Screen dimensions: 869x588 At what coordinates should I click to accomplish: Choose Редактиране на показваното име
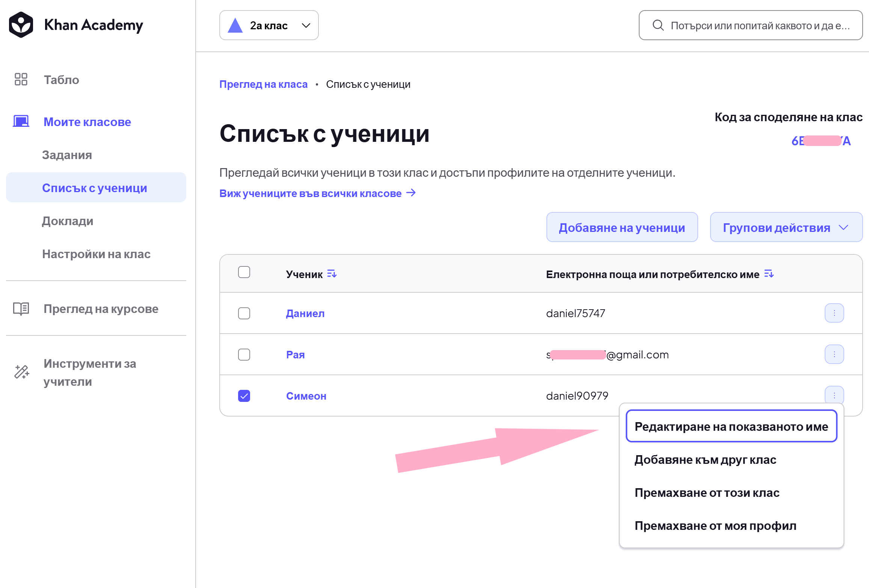[x=732, y=426]
